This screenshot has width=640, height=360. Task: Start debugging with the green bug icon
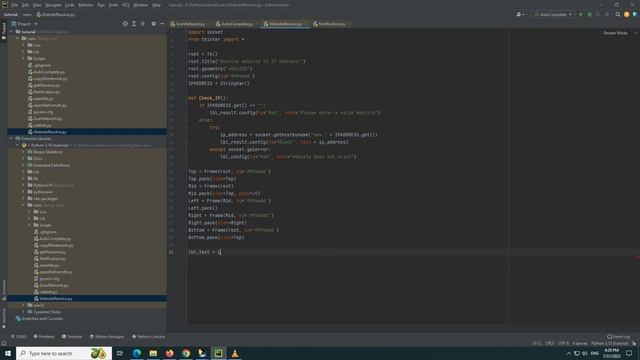589,14
